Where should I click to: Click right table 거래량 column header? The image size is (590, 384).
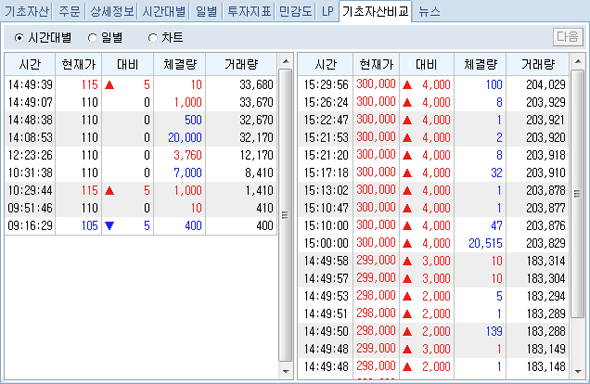coord(538,64)
